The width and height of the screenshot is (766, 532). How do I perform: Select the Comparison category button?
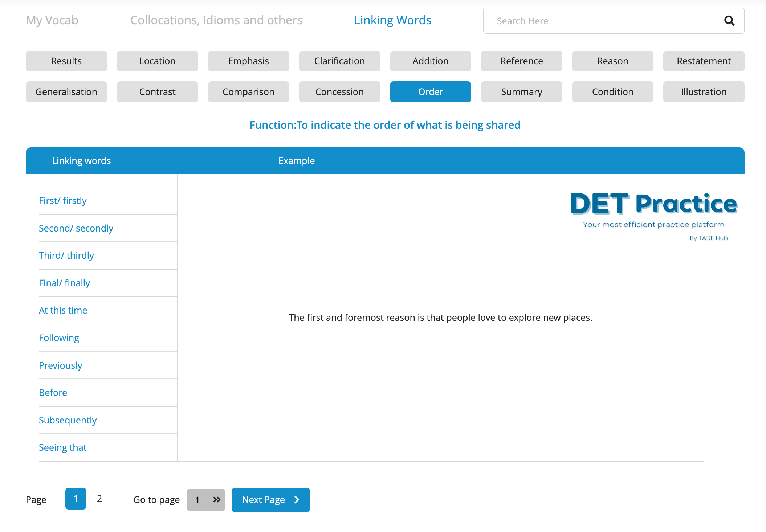pos(248,91)
